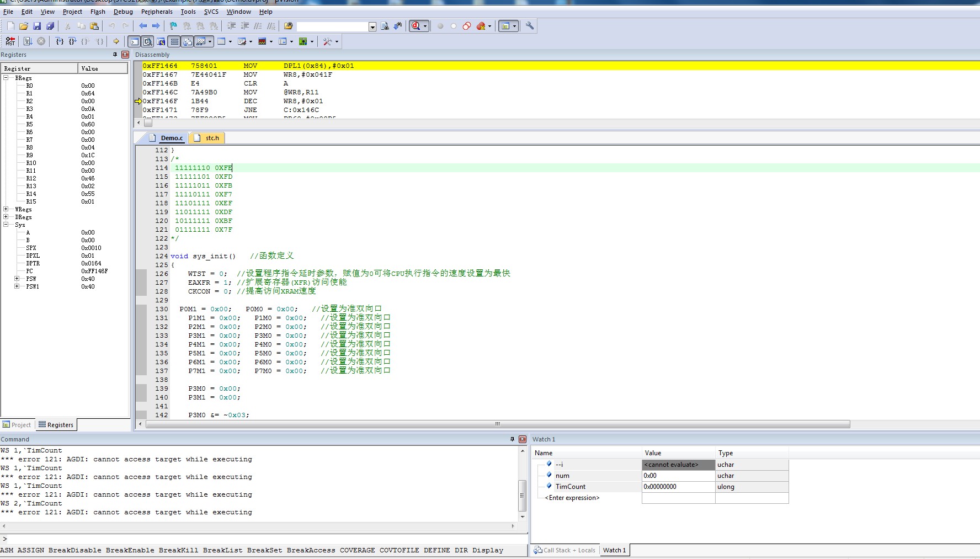
Task: Open the find in files icon
Action: [x=288, y=26]
